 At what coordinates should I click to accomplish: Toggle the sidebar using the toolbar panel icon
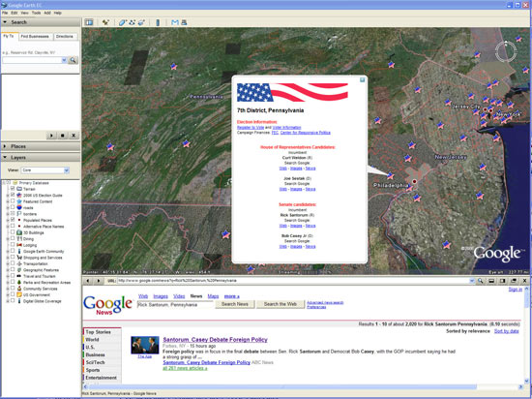89,22
